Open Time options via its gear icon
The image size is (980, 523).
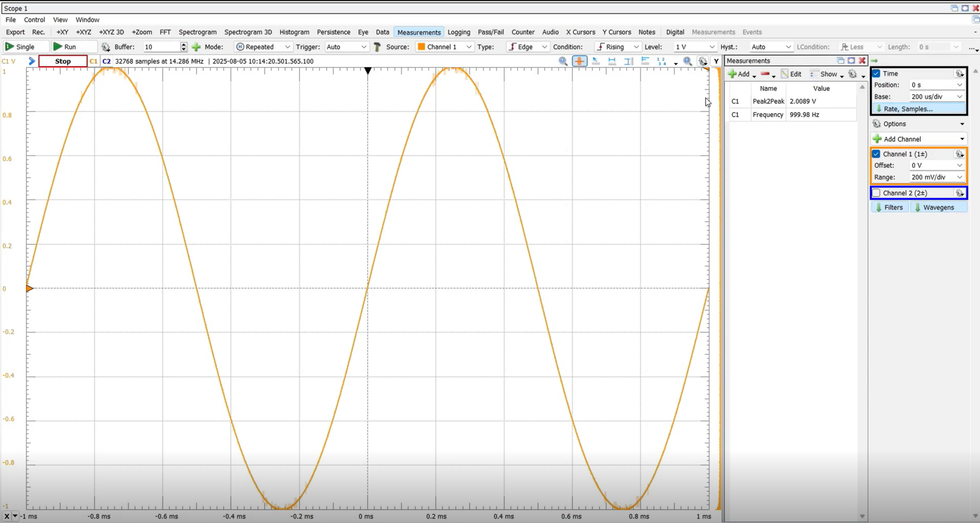click(x=960, y=73)
